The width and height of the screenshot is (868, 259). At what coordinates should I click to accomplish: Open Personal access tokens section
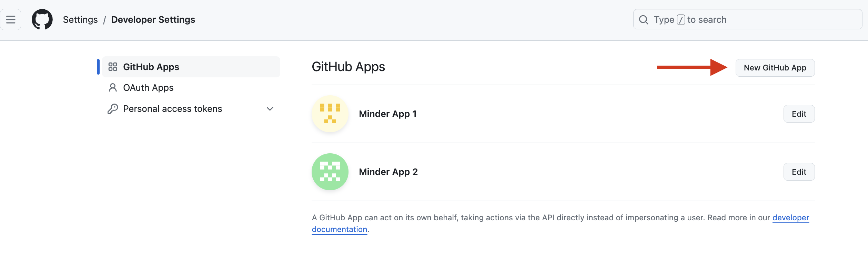pyautogui.click(x=191, y=109)
